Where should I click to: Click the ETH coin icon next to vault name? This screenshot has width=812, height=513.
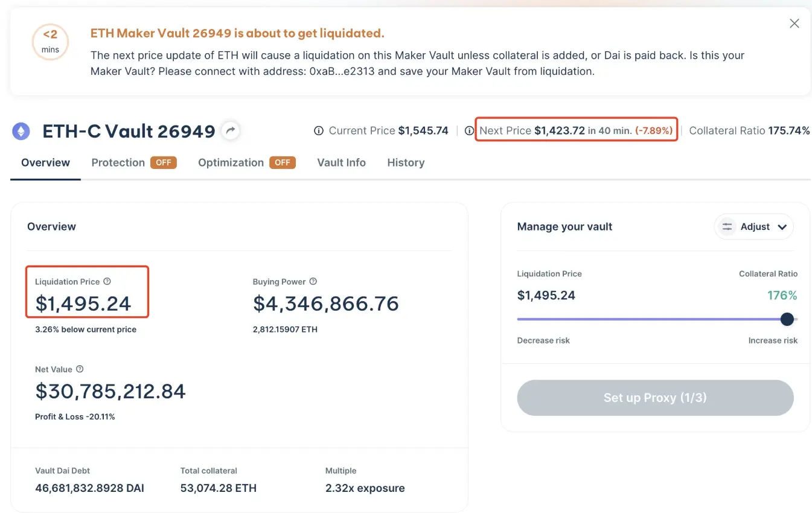(21, 130)
